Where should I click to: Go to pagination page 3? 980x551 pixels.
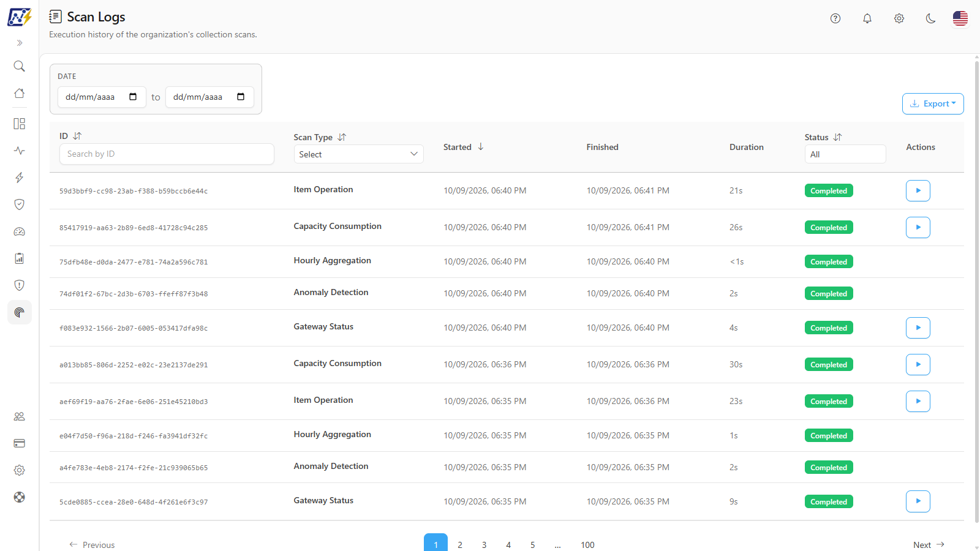tap(484, 544)
